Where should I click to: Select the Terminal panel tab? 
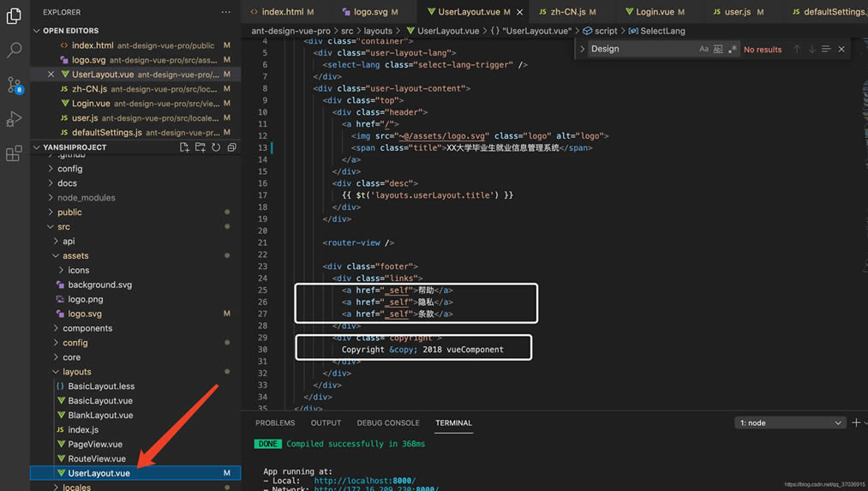[x=453, y=423]
